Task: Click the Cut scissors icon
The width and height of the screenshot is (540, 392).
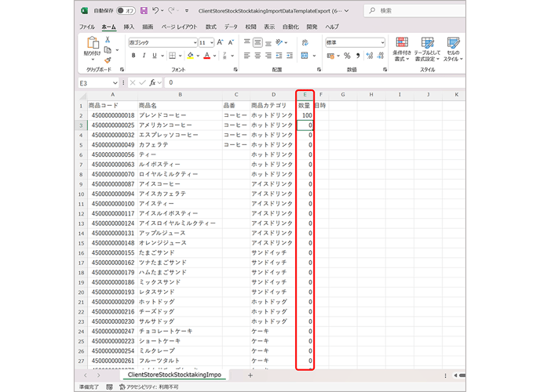Action: pos(108,40)
